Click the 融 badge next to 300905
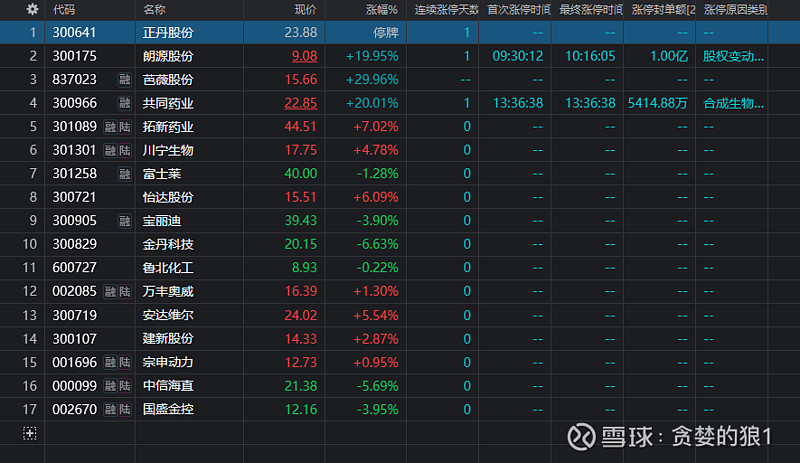Screen dimensions: 800x463 (124, 221)
